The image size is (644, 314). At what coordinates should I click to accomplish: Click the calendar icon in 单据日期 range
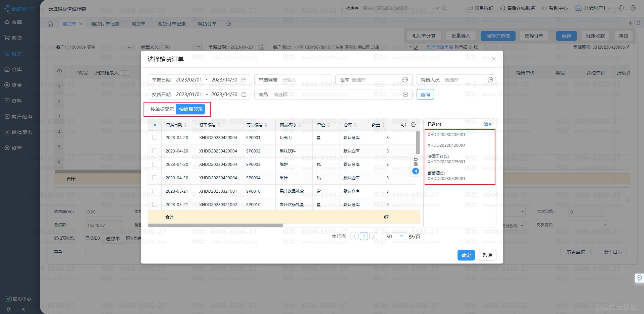tap(244, 80)
